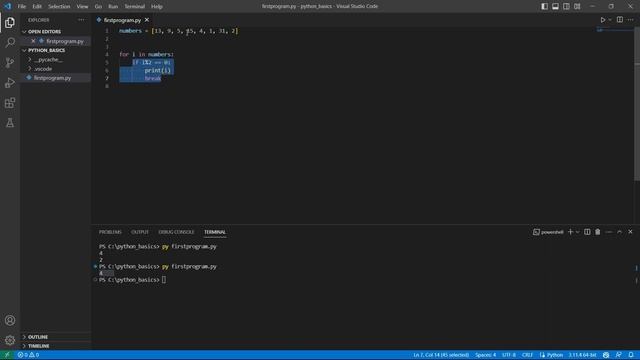Open Explorer Views and More Actions ellipsis
This screenshot has width=640, height=360.
click(x=81, y=20)
